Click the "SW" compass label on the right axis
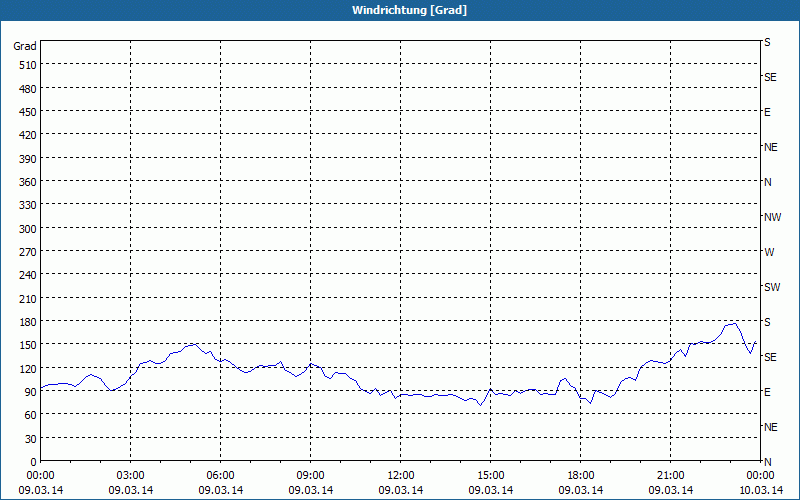 pos(772,287)
